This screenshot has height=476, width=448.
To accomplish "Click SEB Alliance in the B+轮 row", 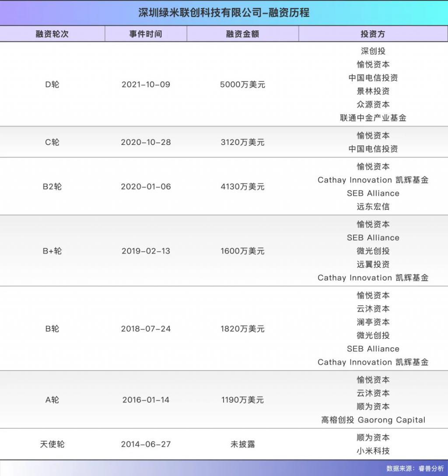I will point(373,238).
